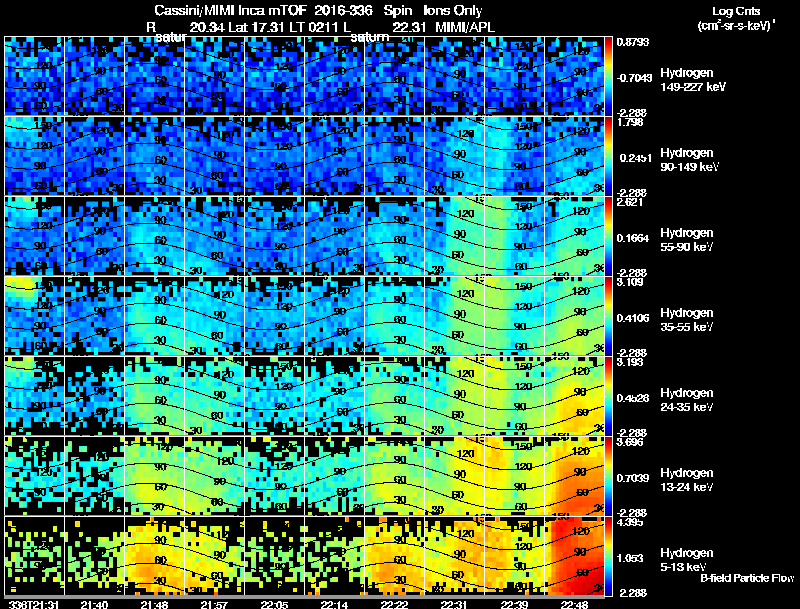Click the '22:48' time axis label
The width and height of the screenshot is (800, 609).
point(574,605)
